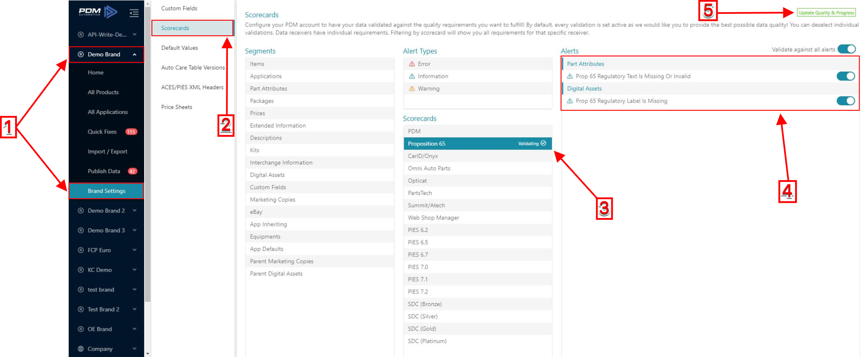This screenshot has height=357, width=868.
Task: Click alert icon beside Prop 65 Regulatory Label
Action: pyautogui.click(x=570, y=101)
